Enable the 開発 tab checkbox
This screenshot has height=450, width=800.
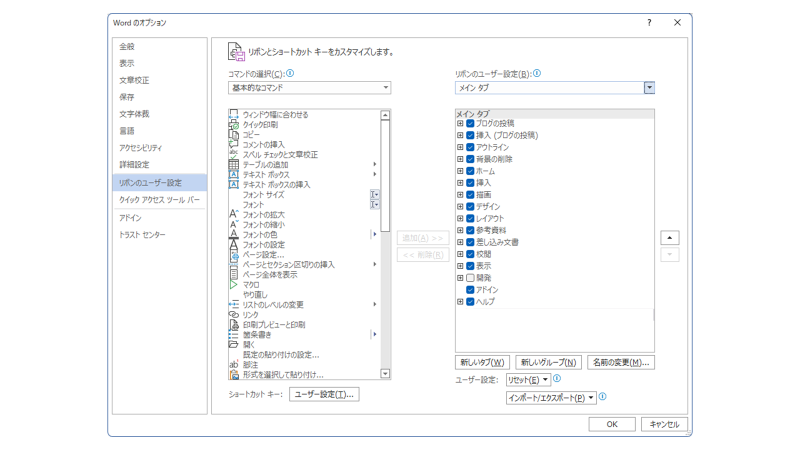[470, 278]
